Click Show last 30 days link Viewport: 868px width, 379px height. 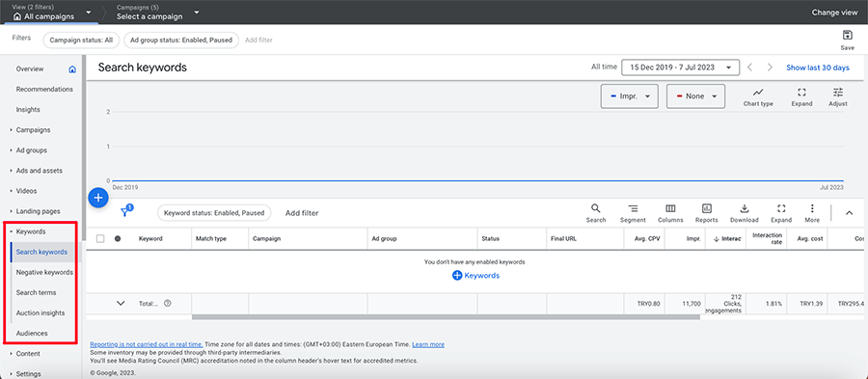pos(818,68)
